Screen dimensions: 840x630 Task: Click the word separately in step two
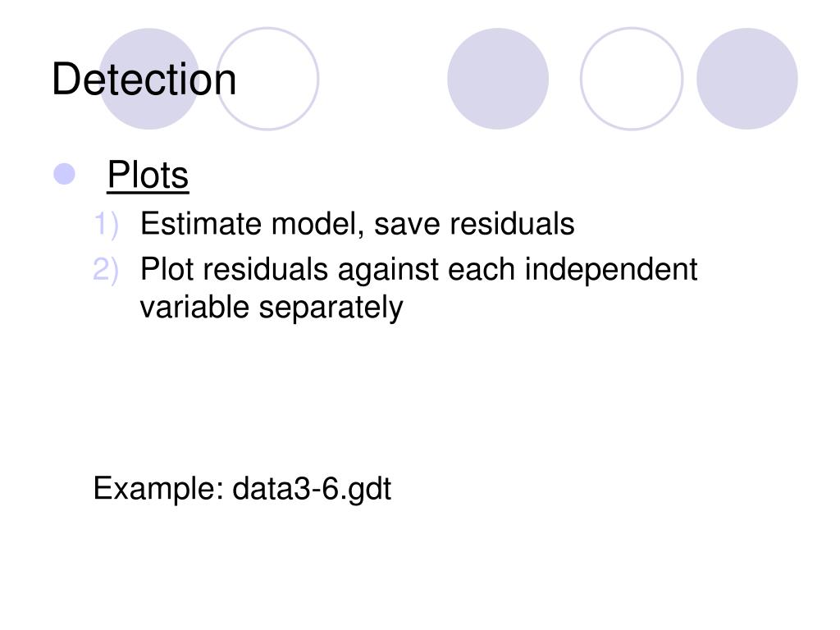pos(331,309)
